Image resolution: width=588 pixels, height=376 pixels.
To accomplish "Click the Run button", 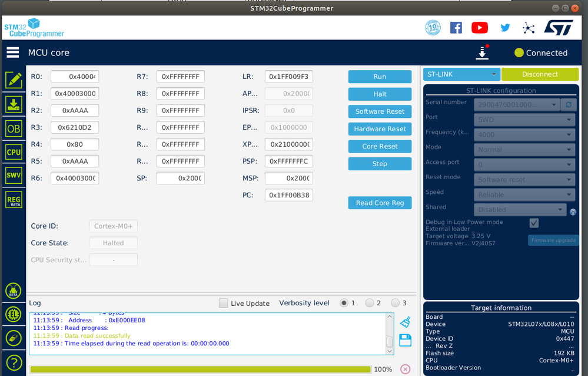I will click(x=380, y=77).
